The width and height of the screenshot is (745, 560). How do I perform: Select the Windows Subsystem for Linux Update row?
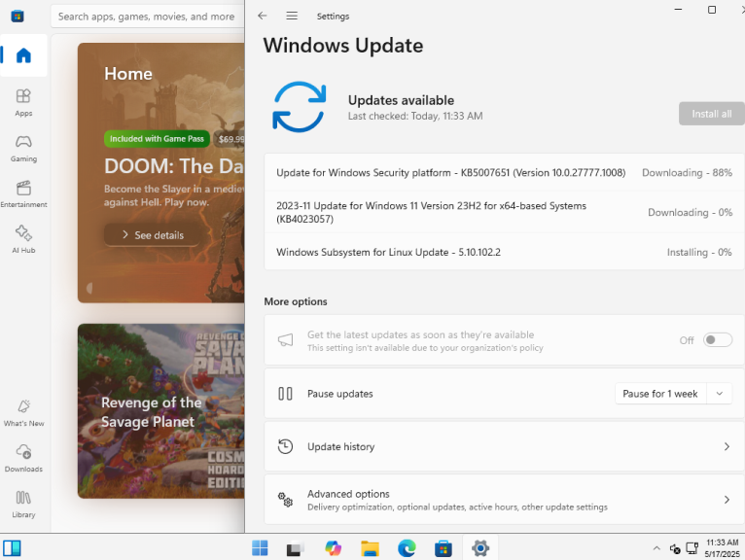pyautogui.click(x=504, y=252)
